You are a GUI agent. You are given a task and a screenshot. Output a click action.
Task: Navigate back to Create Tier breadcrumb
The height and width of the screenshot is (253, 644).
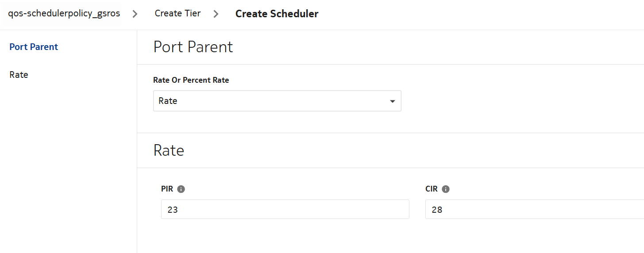pyautogui.click(x=177, y=13)
